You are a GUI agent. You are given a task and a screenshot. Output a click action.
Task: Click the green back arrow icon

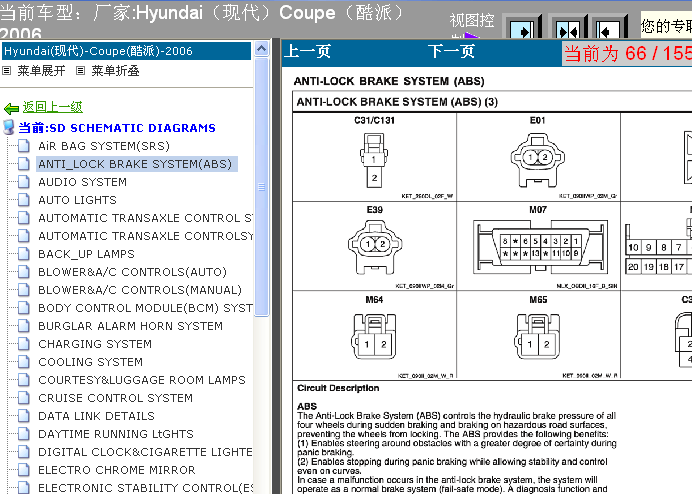pos(11,108)
